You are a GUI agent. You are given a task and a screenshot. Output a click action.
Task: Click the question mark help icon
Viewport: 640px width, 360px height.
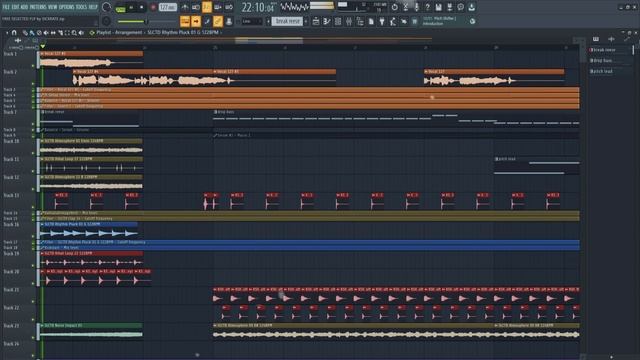427,7
